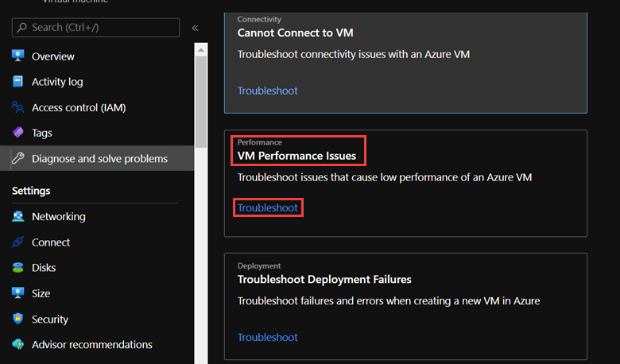
Task: Select the VM Performance Issues heading
Action: point(296,156)
